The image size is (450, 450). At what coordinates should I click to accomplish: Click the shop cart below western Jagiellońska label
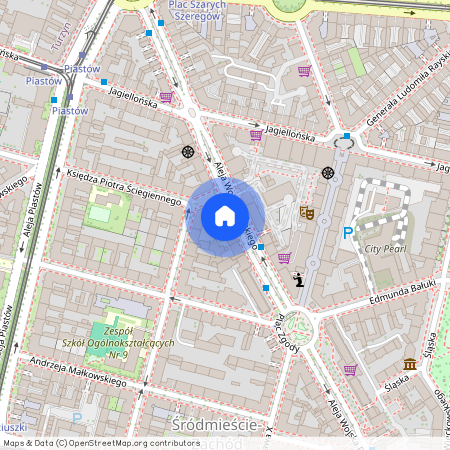pyautogui.click(x=166, y=97)
